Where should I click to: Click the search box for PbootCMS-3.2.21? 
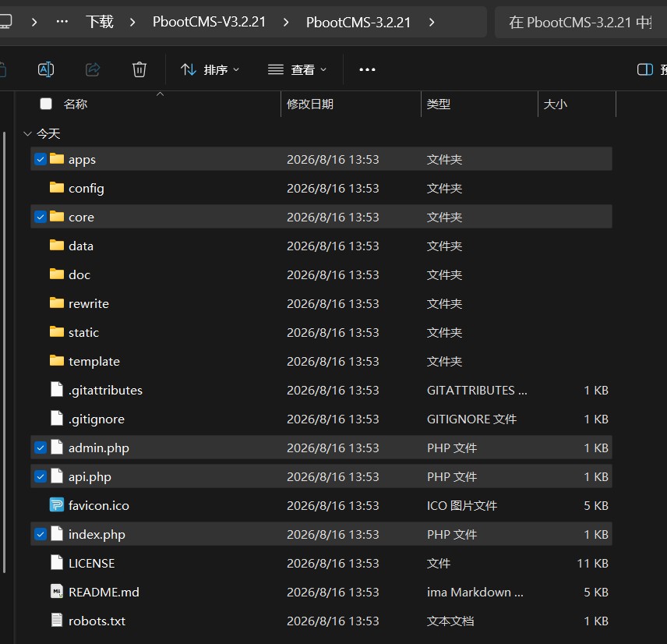[581, 22]
